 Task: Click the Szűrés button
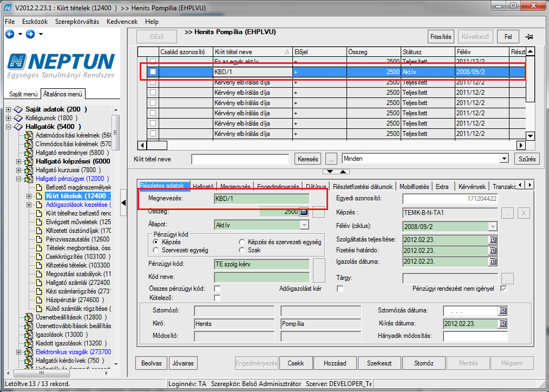[527, 159]
